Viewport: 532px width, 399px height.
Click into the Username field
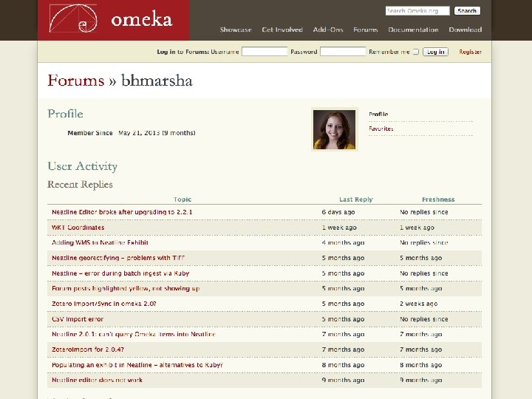coord(265,52)
